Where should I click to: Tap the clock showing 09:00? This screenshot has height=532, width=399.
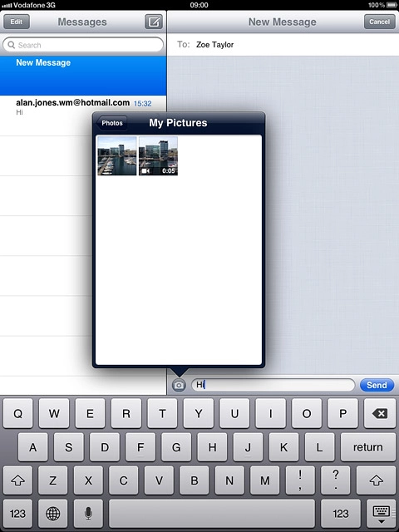tap(199, 5)
